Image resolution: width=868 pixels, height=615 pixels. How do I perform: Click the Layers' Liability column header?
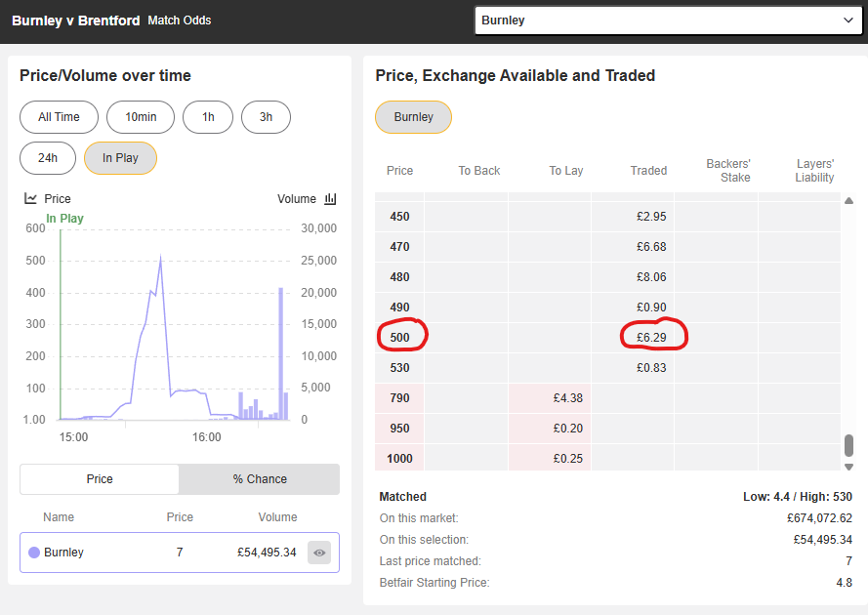click(814, 171)
